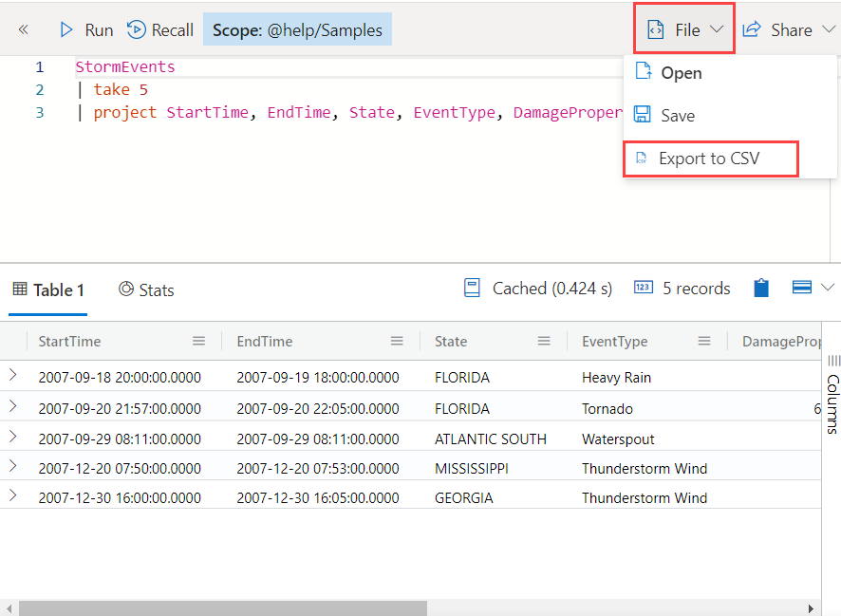
Task: Open the State column menu icon
Action: coord(544,342)
